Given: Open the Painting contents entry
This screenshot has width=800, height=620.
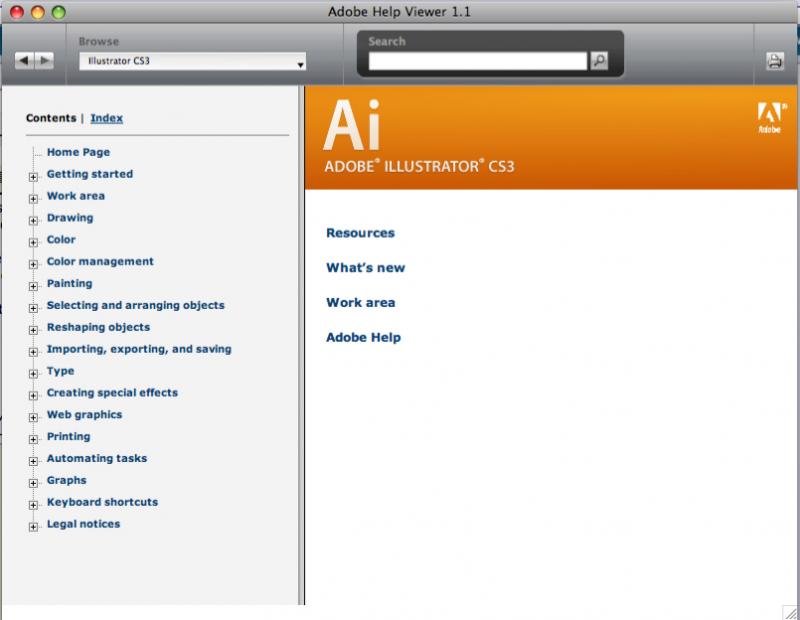Looking at the screenshot, I should pyautogui.click(x=69, y=283).
